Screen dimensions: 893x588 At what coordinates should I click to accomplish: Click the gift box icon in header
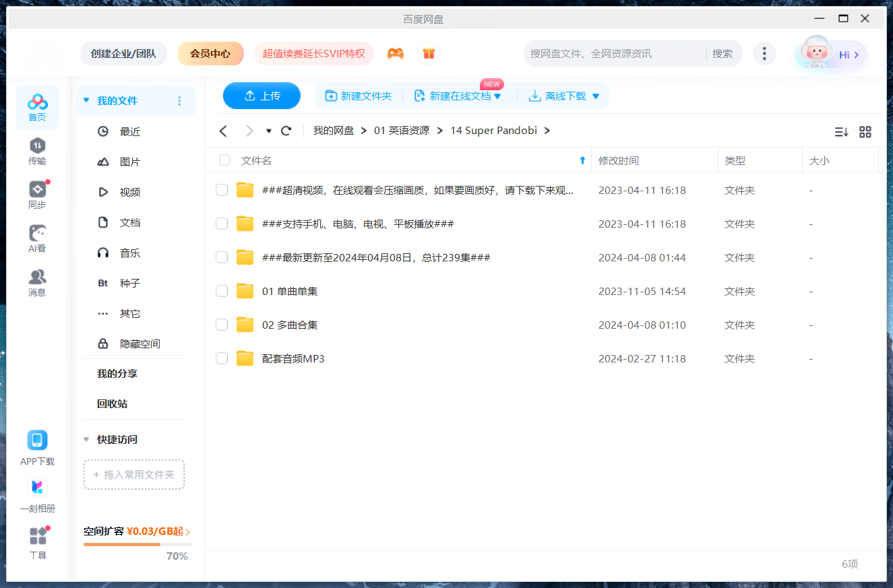429,54
